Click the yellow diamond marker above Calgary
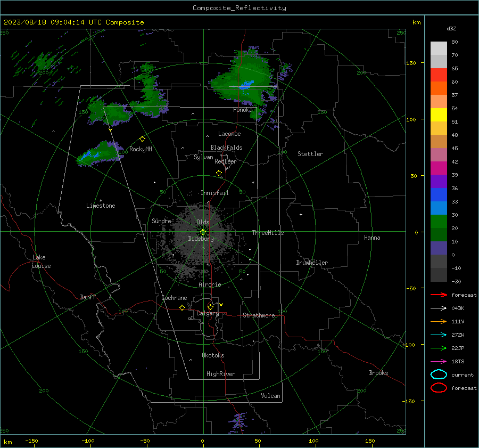 coord(210,307)
